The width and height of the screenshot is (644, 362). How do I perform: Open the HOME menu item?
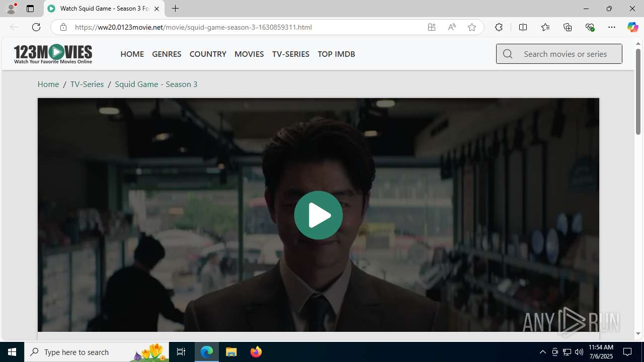point(132,54)
